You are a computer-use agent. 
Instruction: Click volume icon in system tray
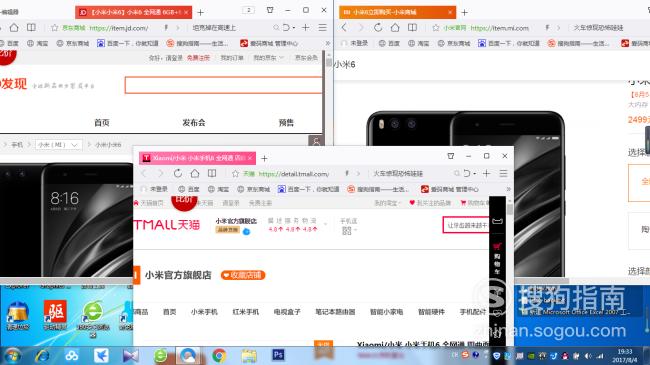pos(588,356)
